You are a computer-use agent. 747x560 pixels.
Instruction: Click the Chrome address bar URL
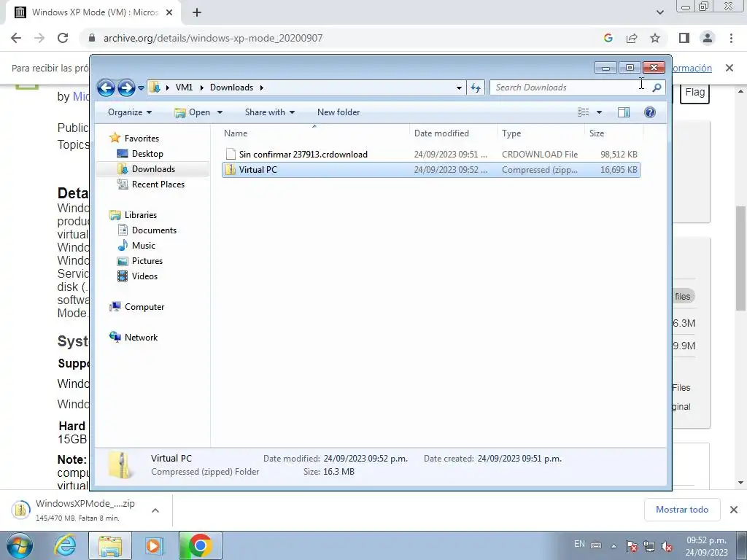click(213, 38)
